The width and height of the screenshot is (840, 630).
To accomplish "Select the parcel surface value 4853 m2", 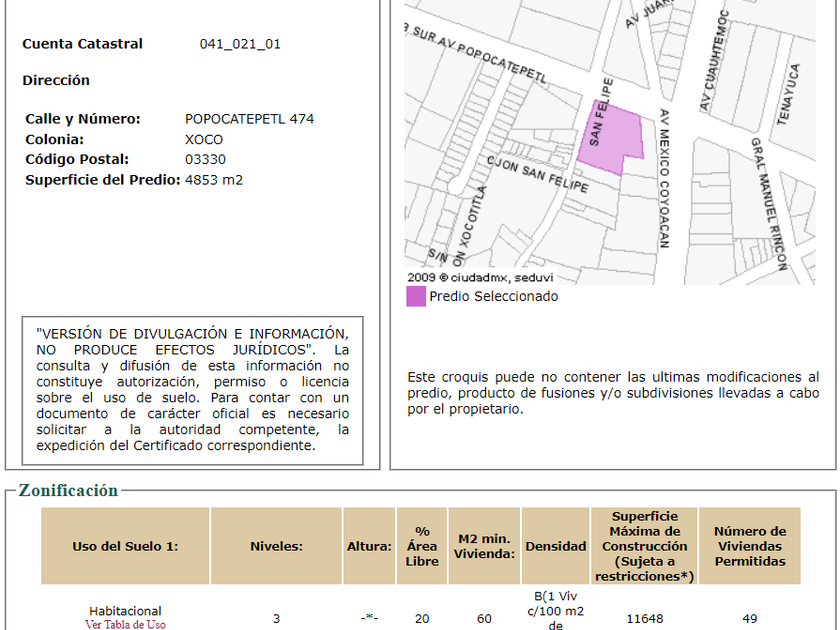I will [214, 180].
